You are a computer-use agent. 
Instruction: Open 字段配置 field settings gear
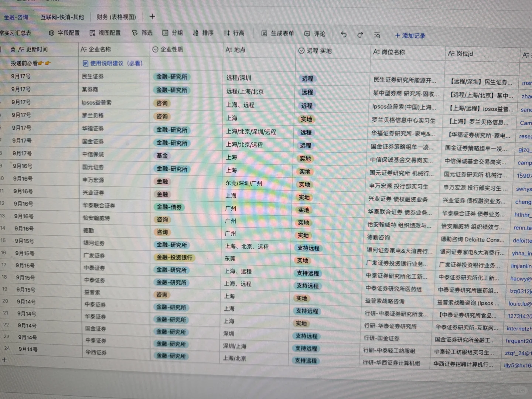(64, 33)
